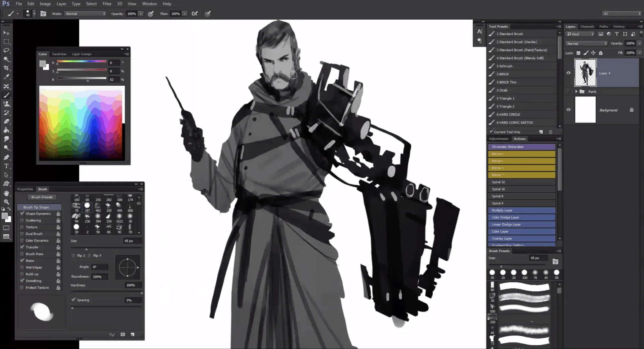The height and width of the screenshot is (349, 644).
Task: Select the Eyedropper tool
Action: 7,77
